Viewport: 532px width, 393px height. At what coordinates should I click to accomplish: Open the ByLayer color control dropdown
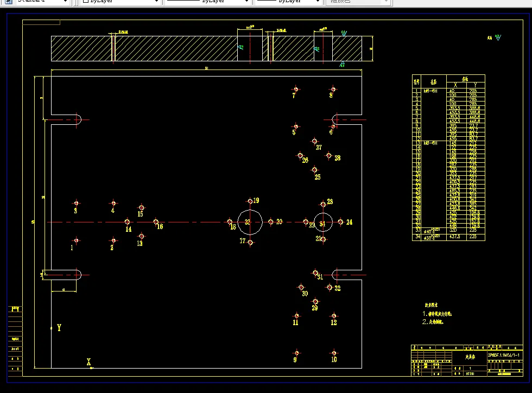(x=121, y=2)
